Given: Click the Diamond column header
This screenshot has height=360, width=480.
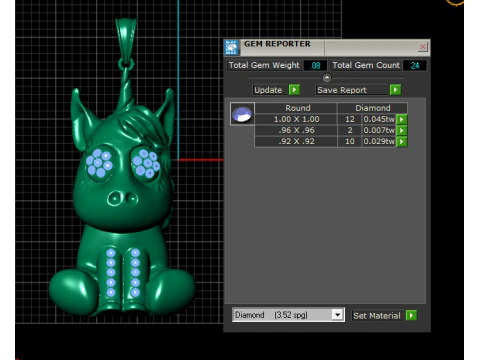Looking at the screenshot, I should 372,108.
